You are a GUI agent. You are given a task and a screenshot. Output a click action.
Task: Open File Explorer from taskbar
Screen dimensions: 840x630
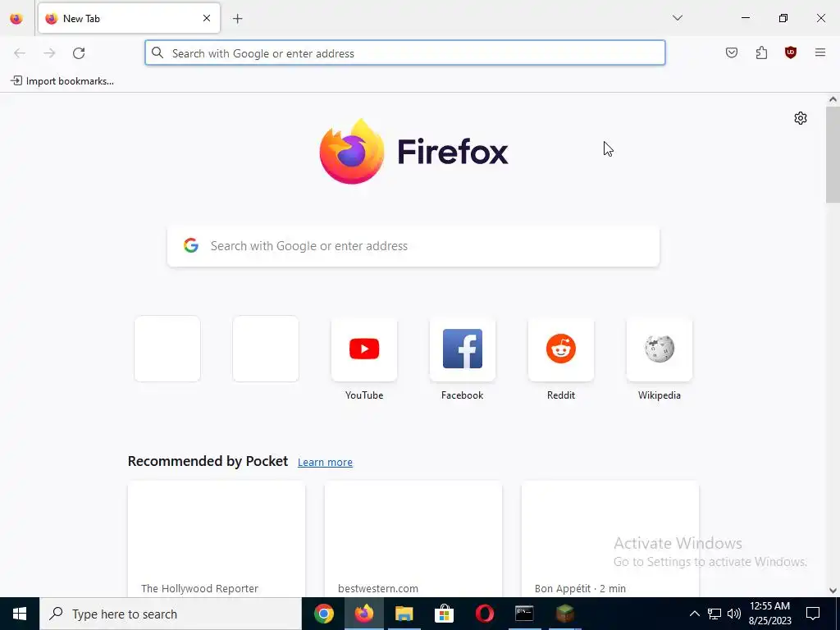tap(404, 614)
